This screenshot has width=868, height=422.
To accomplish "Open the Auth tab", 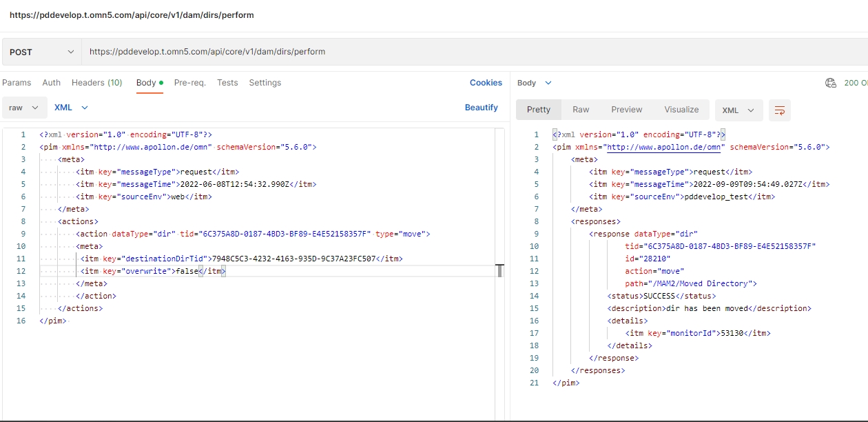I will (x=52, y=83).
